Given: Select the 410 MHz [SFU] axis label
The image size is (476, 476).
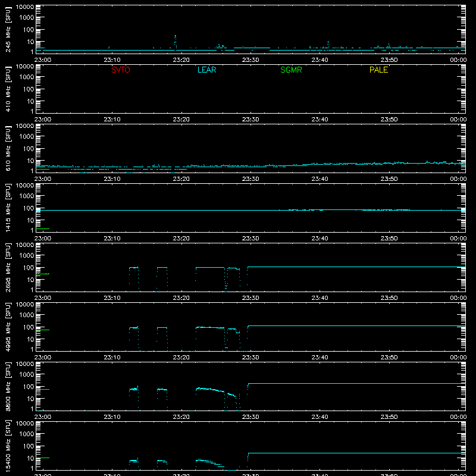Looking at the screenshot, I should click(8, 89).
